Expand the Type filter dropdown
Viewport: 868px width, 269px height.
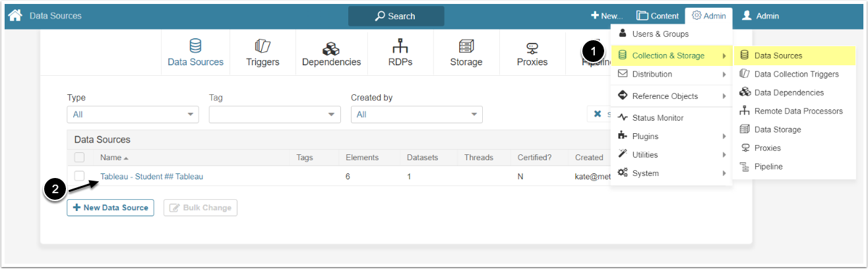point(133,114)
